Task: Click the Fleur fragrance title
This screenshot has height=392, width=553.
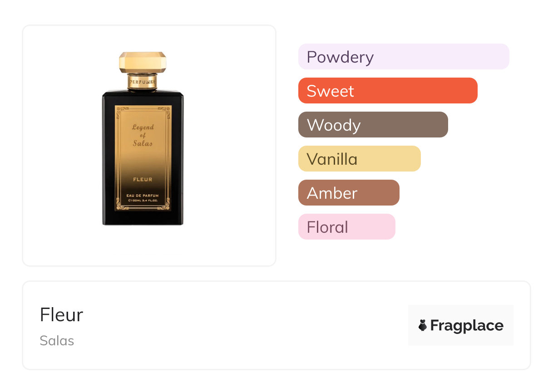Action: click(61, 315)
